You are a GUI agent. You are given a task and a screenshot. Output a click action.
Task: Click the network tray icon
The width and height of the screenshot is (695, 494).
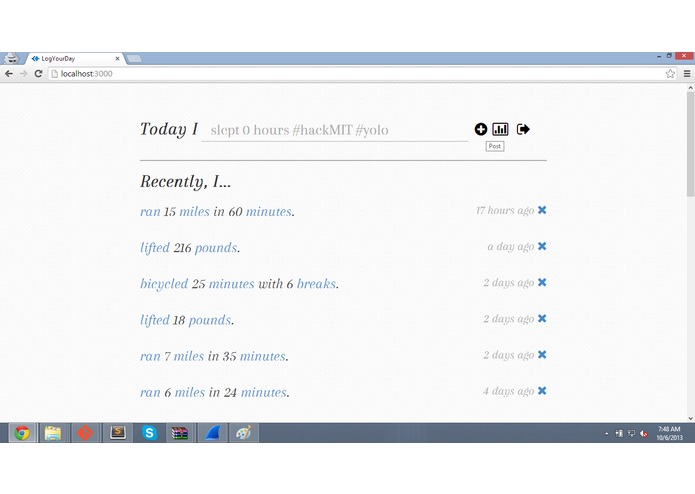pos(631,433)
